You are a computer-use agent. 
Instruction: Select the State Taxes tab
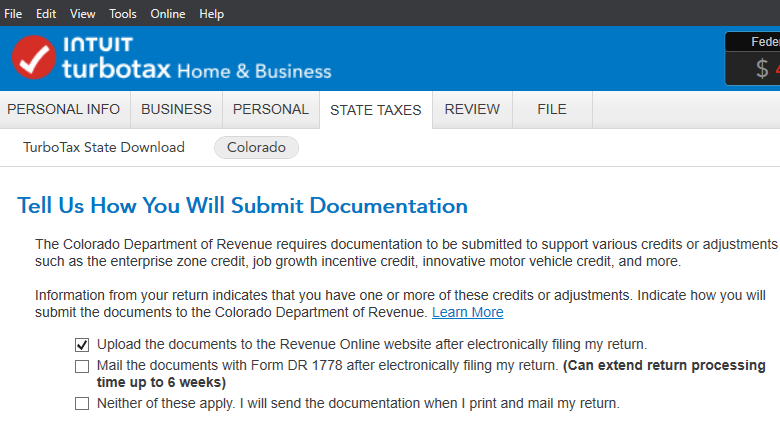coord(376,110)
